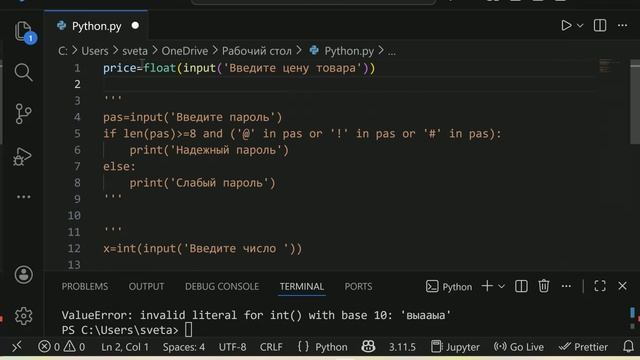
Task: Click C: drive in the breadcrumb
Action: [63, 51]
